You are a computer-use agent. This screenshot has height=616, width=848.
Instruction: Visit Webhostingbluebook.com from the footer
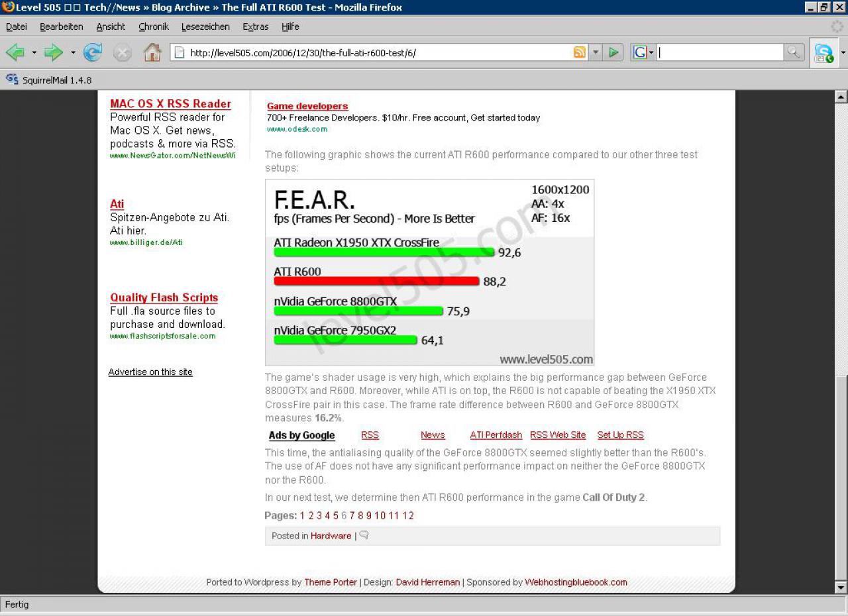coord(576,582)
